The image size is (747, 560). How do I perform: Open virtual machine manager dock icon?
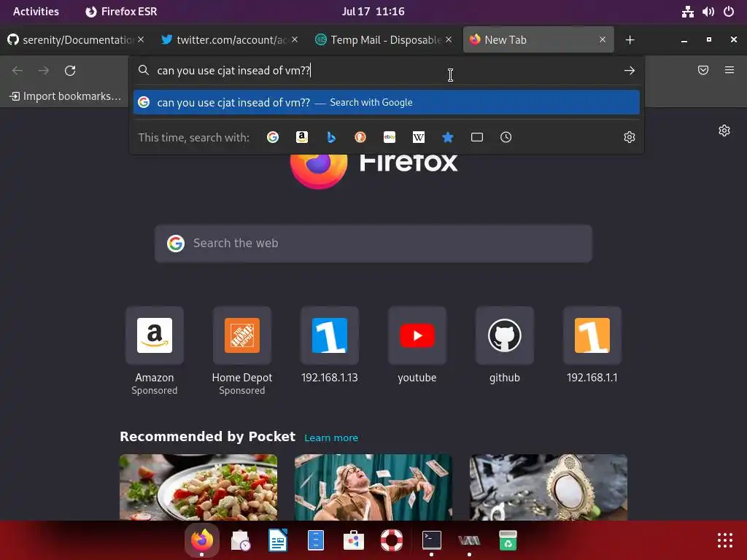[469, 540]
